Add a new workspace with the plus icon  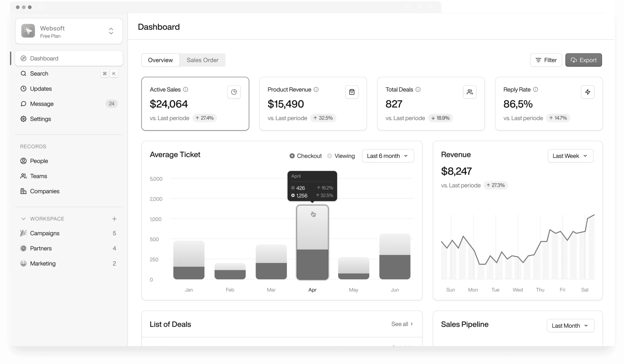click(x=114, y=219)
